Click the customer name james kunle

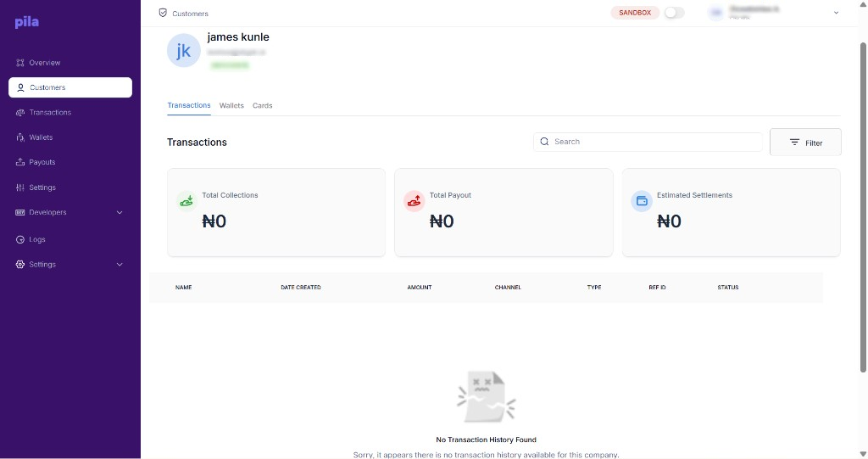click(x=238, y=37)
